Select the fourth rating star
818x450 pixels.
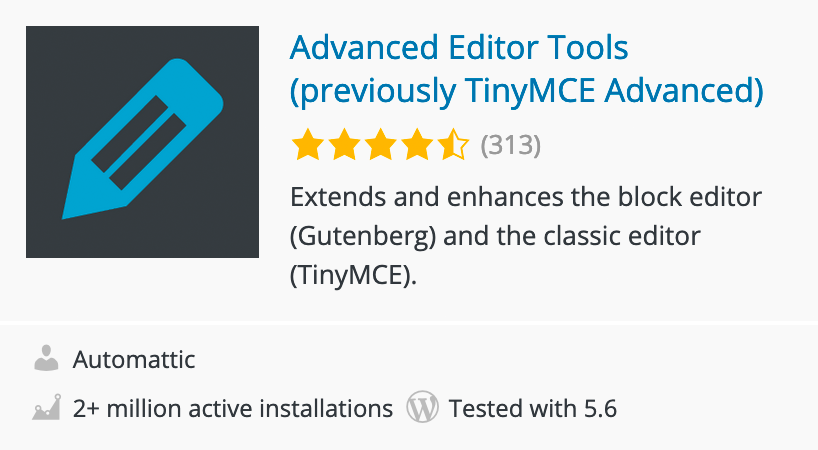pyautogui.click(x=417, y=146)
